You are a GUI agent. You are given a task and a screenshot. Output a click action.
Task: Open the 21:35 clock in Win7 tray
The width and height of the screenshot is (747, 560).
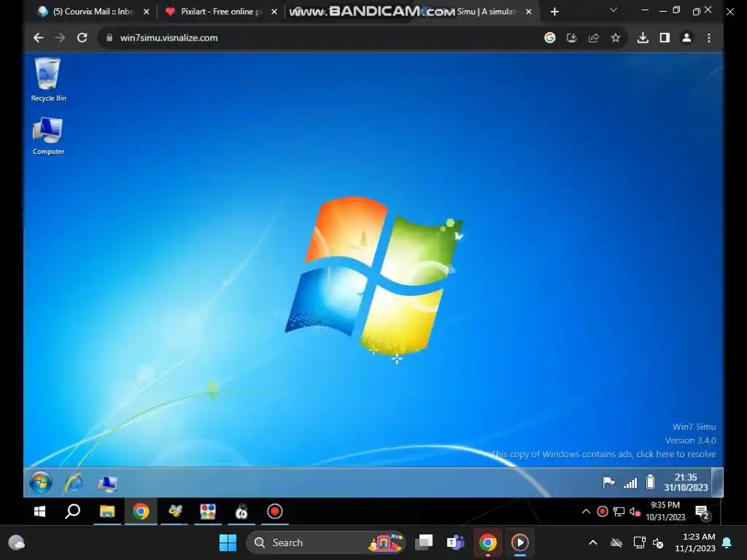tap(686, 482)
